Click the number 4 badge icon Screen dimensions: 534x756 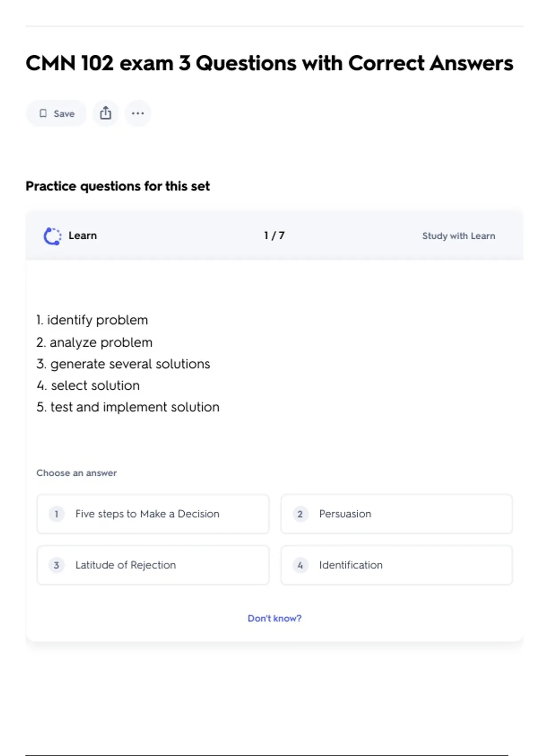pyautogui.click(x=300, y=565)
